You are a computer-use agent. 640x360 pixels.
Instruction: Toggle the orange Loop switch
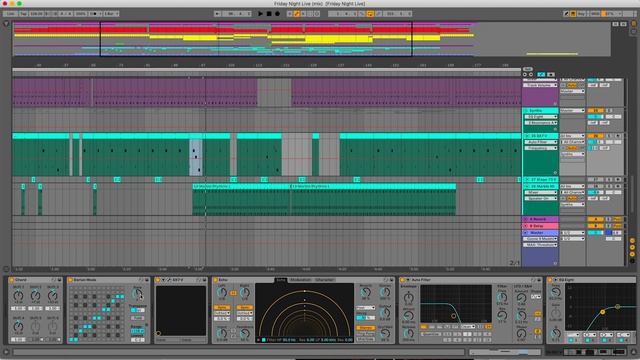[x=370, y=14]
